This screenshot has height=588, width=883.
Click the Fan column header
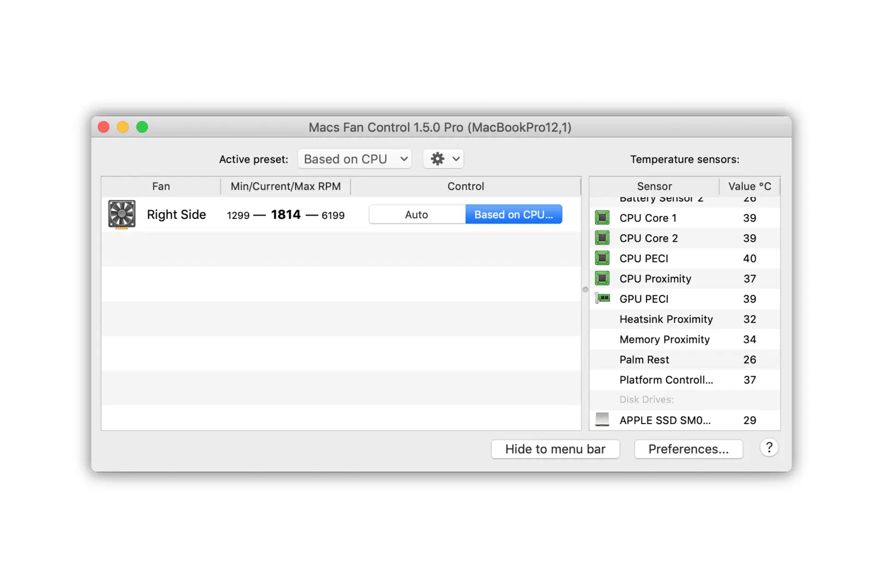coord(161,186)
